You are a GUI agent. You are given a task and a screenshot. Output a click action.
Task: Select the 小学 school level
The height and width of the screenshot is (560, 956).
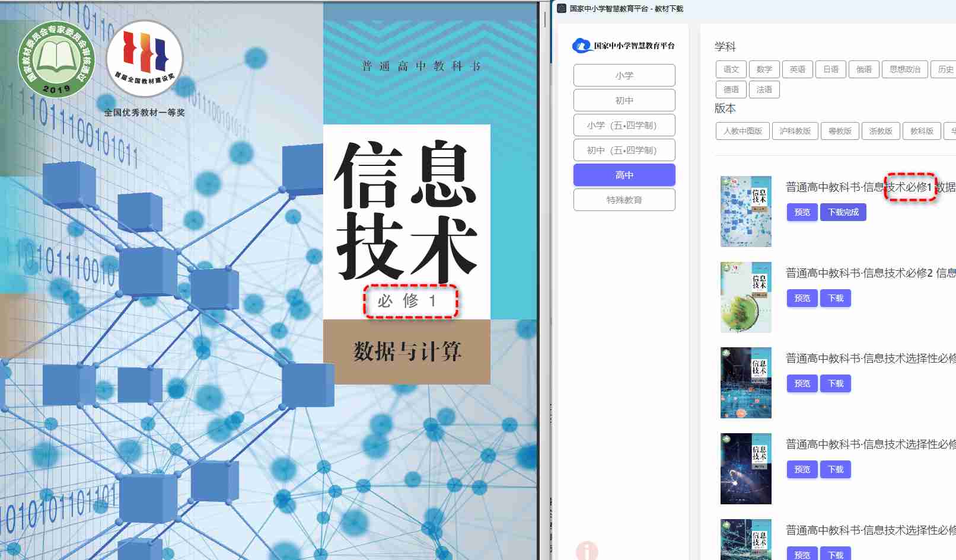[x=624, y=75]
